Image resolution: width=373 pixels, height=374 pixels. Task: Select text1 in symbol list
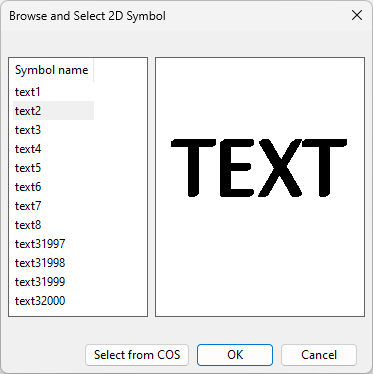click(x=53, y=92)
